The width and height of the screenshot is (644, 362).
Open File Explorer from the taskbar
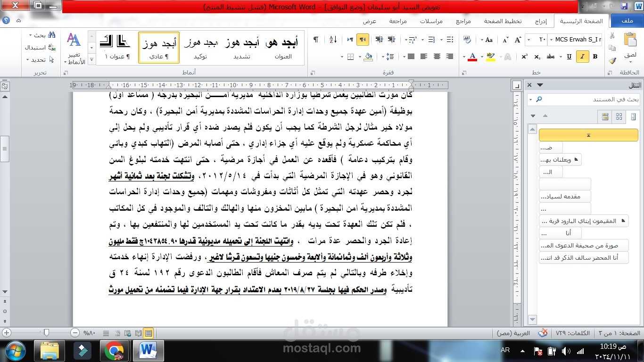[49, 351]
